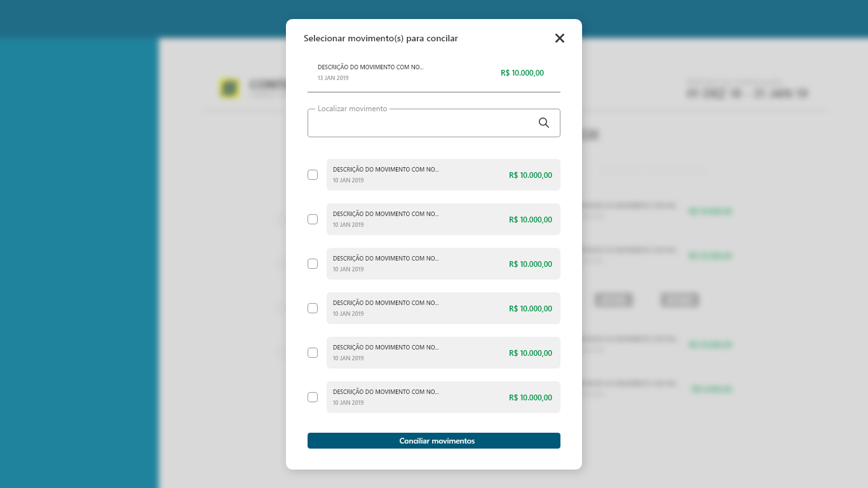
Task: Open the first 10 JAN 2019 movement card
Action: pyautogui.click(x=444, y=175)
